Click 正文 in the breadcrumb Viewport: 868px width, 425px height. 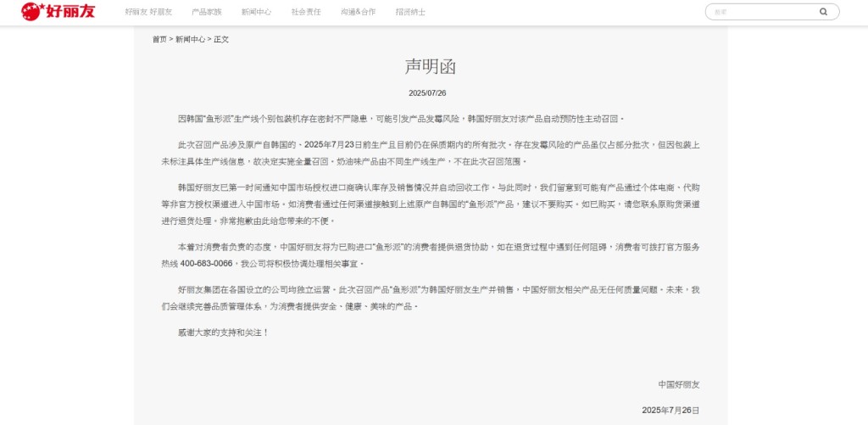coord(221,39)
